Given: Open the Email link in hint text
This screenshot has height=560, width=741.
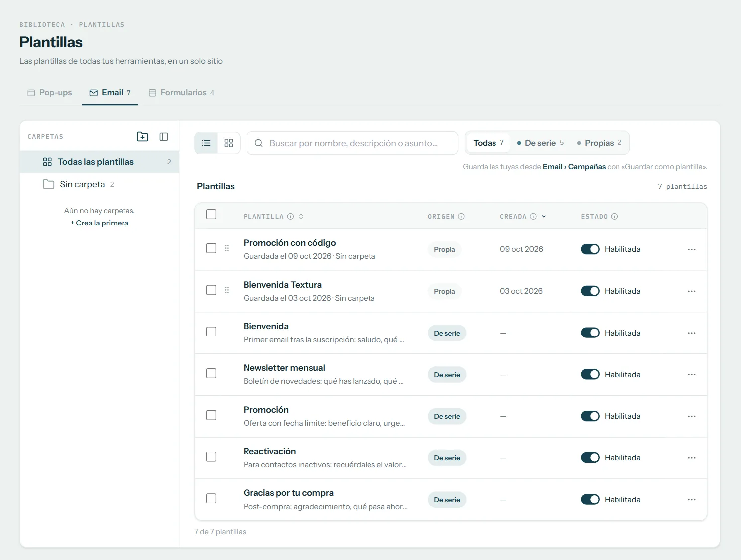Looking at the screenshot, I should pos(552,167).
